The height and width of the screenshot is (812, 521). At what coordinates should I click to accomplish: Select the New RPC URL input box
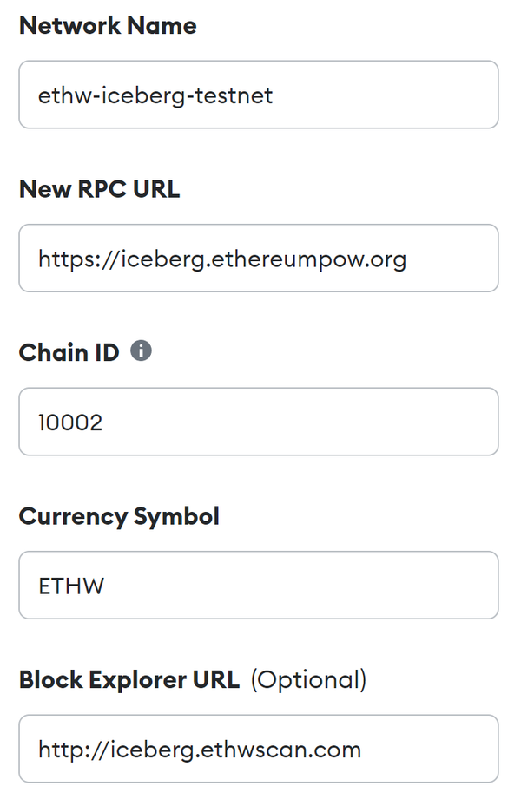point(259,259)
